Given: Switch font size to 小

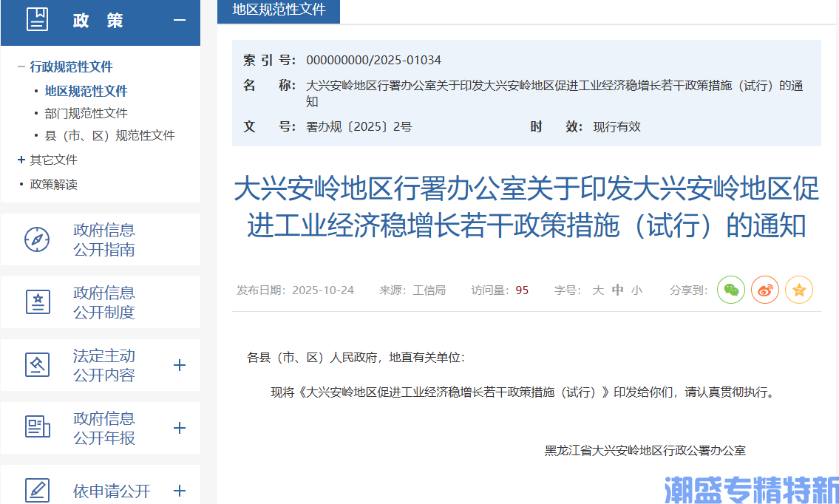Looking at the screenshot, I should (636, 290).
